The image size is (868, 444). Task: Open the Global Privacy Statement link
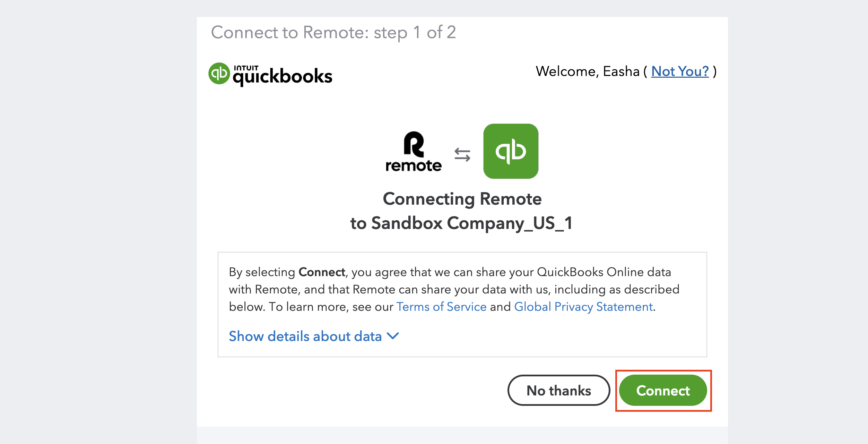click(x=583, y=307)
